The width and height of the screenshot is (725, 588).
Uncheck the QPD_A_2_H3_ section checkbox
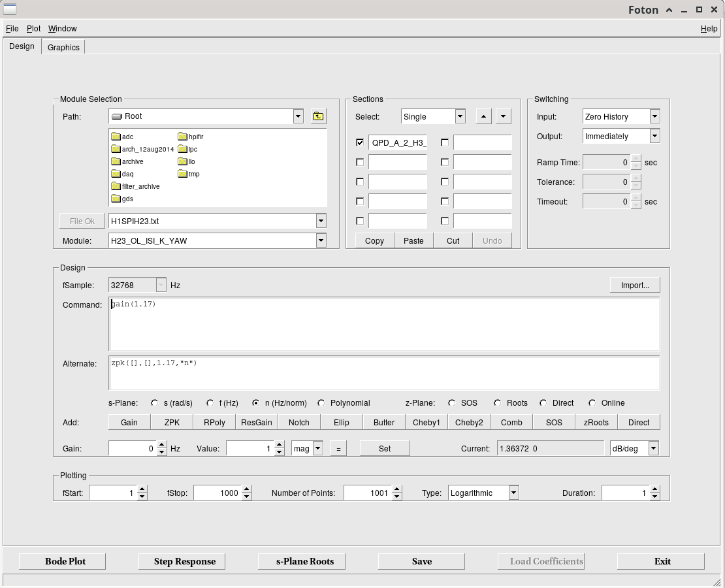[x=360, y=142]
